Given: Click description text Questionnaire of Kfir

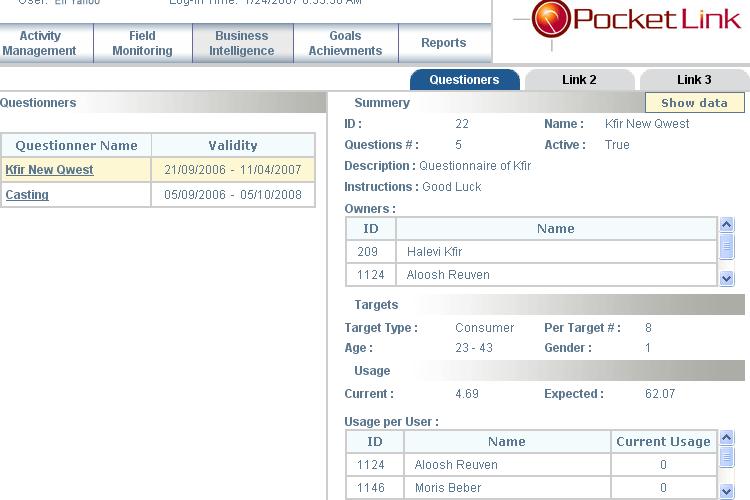Looking at the screenshot, I should pyautogui.click(x=475, y=166).
